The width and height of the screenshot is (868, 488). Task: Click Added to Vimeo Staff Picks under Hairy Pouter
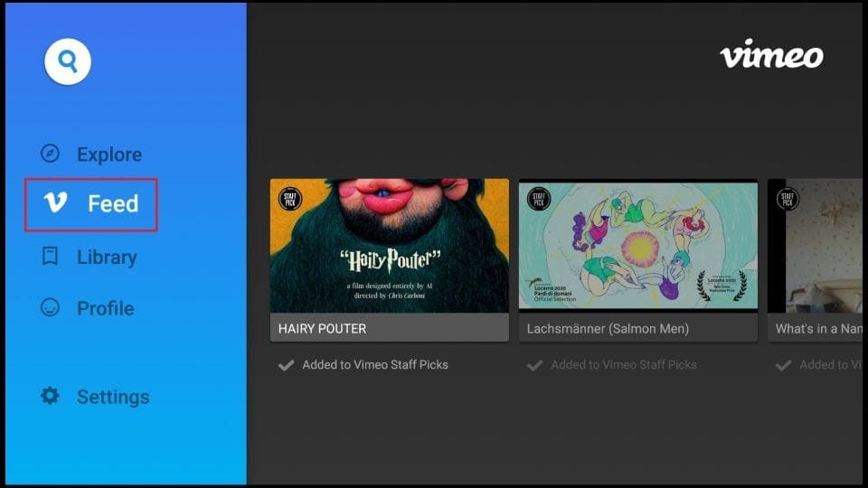pos(375,364)
